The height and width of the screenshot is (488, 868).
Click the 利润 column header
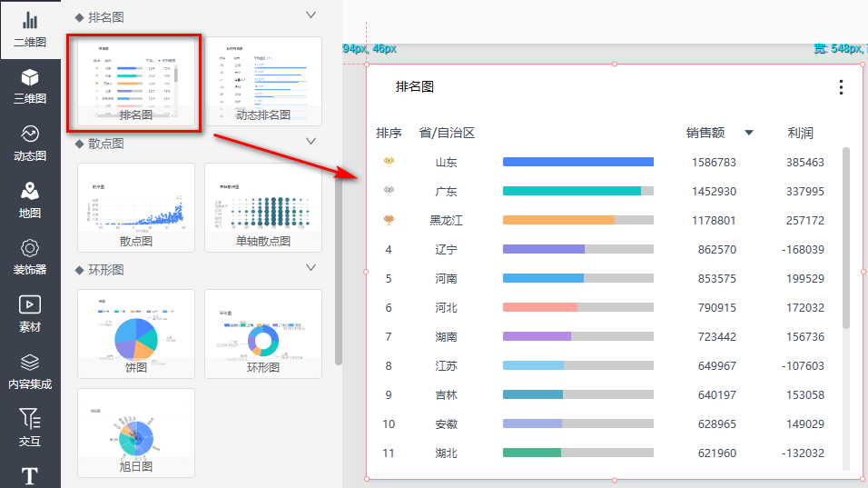(x=800, y=134)
